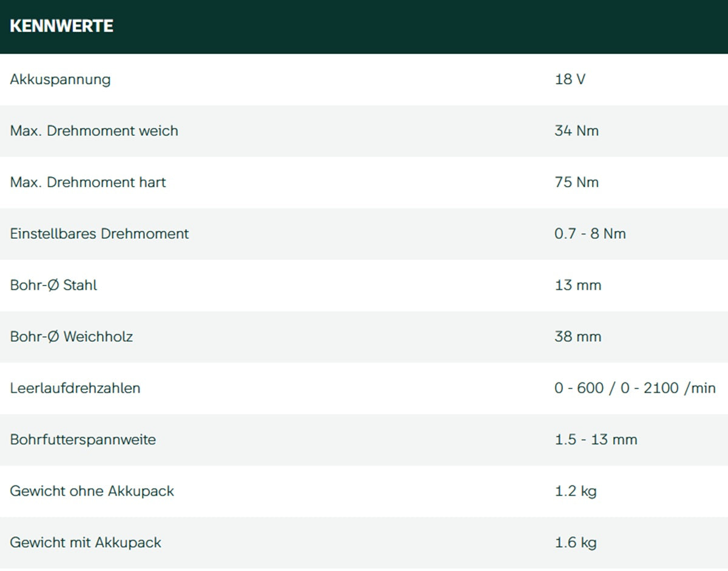Click the Max. Drehmoment hart label

88,182
